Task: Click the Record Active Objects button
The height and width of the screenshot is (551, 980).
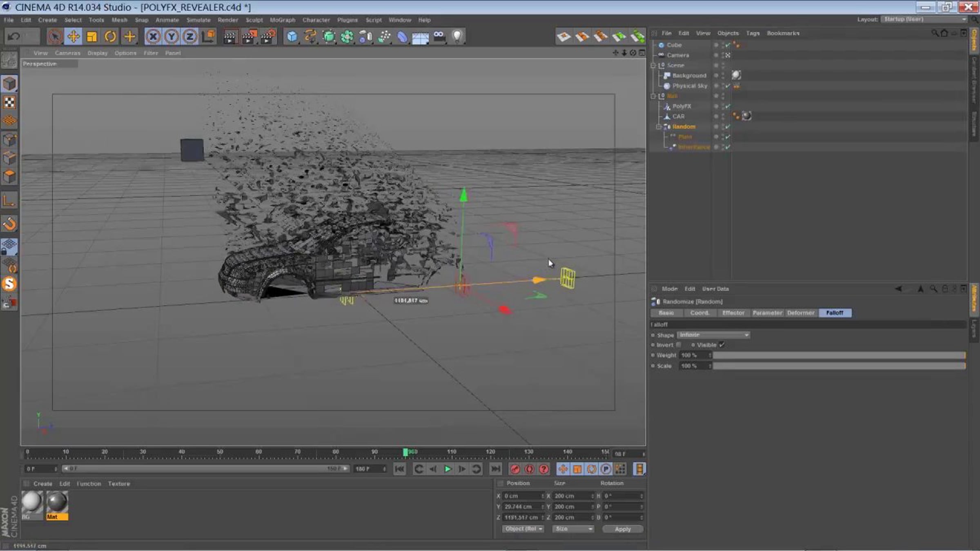Action: point(515,469)
